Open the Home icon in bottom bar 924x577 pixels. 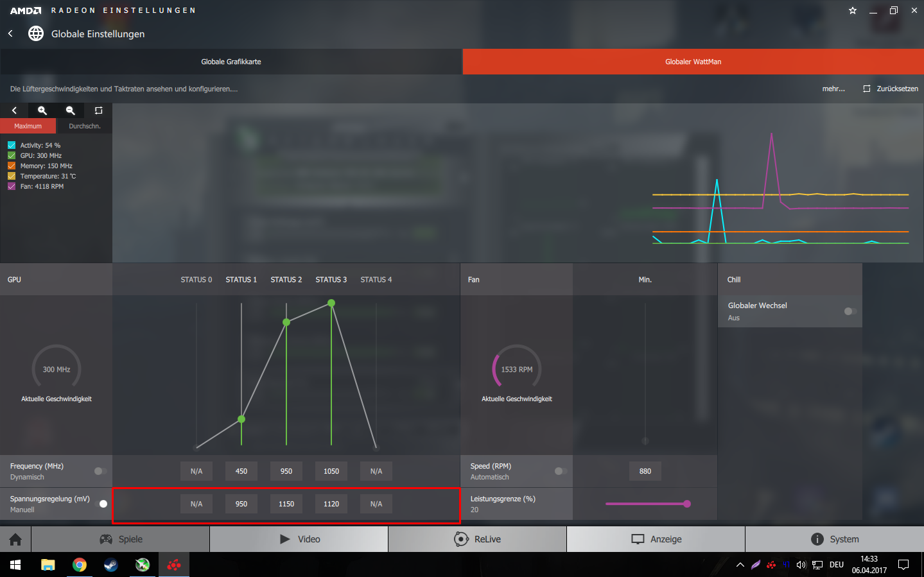15,539
